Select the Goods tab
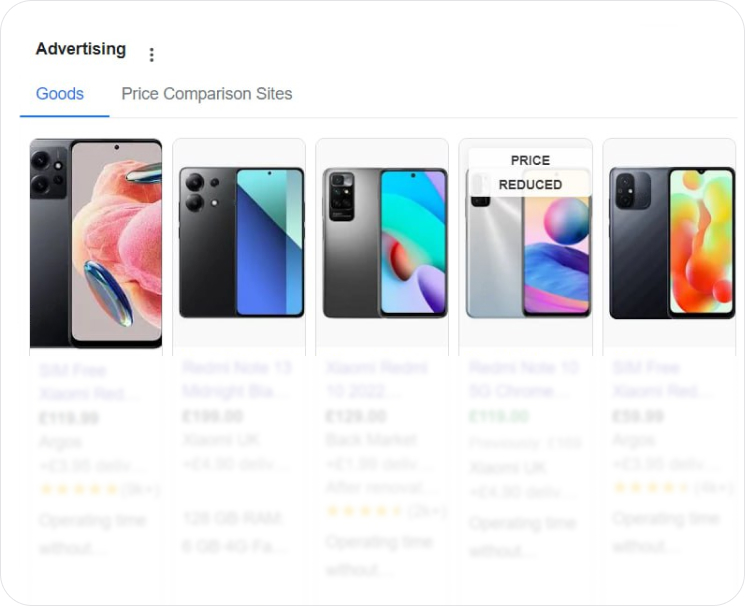 (60, 94)
